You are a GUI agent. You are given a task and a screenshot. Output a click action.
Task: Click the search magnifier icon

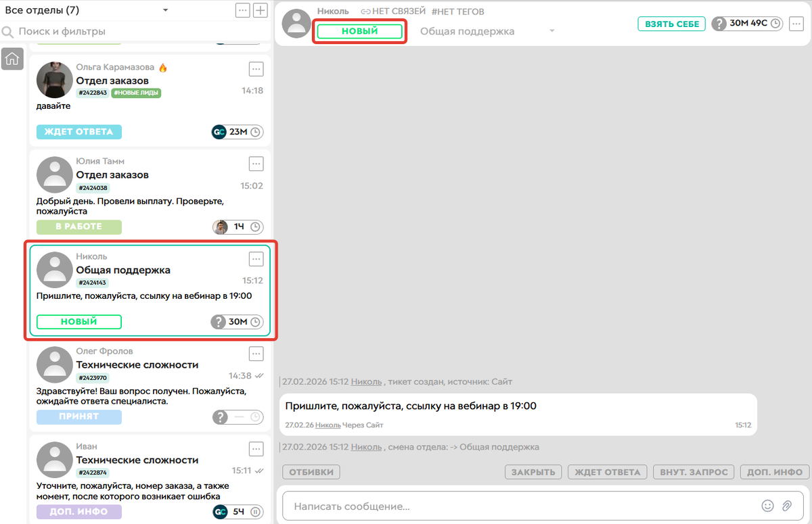tap(8, 32)
